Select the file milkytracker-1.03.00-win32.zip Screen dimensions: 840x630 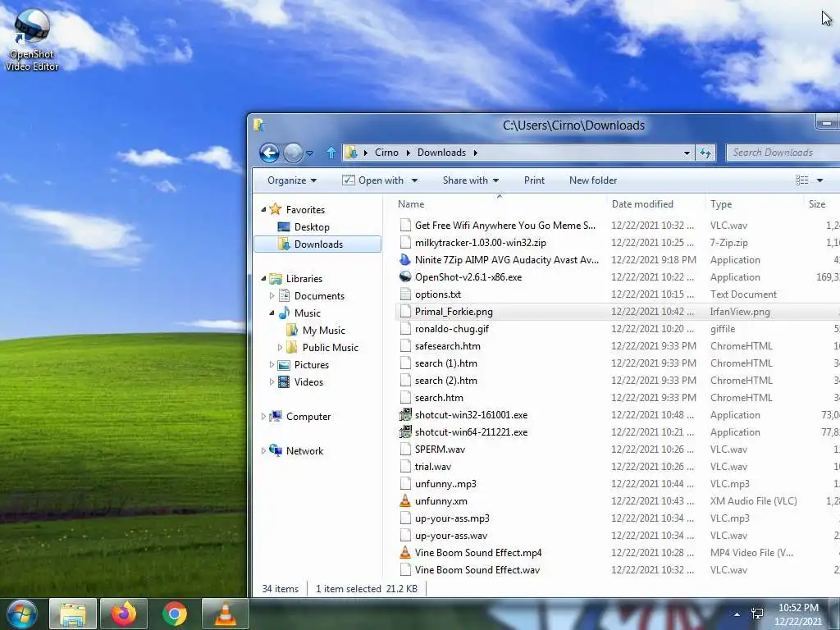coord(481,243)
